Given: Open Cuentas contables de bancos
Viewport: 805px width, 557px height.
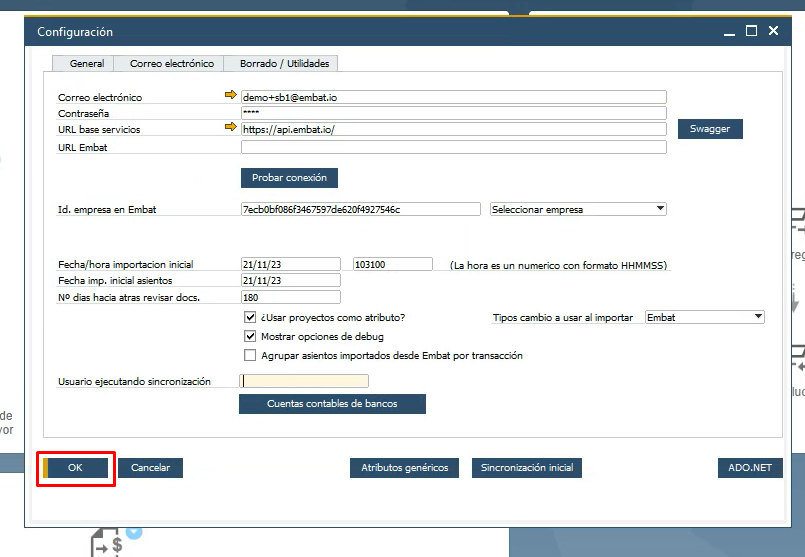Looking at the screenshot, I should point(332,404).
